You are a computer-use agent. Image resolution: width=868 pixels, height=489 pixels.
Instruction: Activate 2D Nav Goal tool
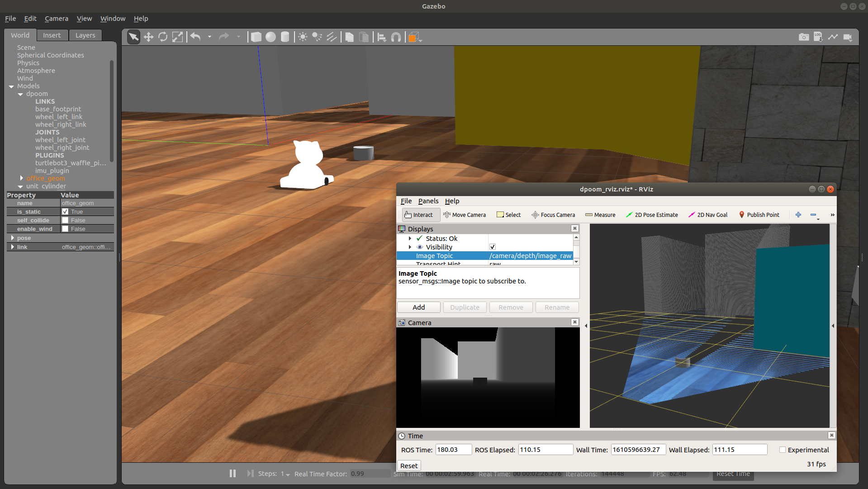click(x=708, y=215)
